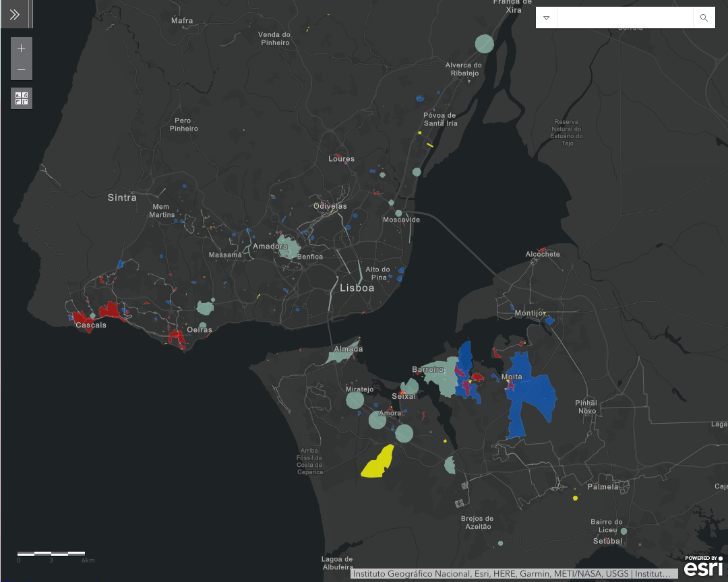Zoom in on the map
This screenshot has height=582, width=728.
tap(22, 48)
